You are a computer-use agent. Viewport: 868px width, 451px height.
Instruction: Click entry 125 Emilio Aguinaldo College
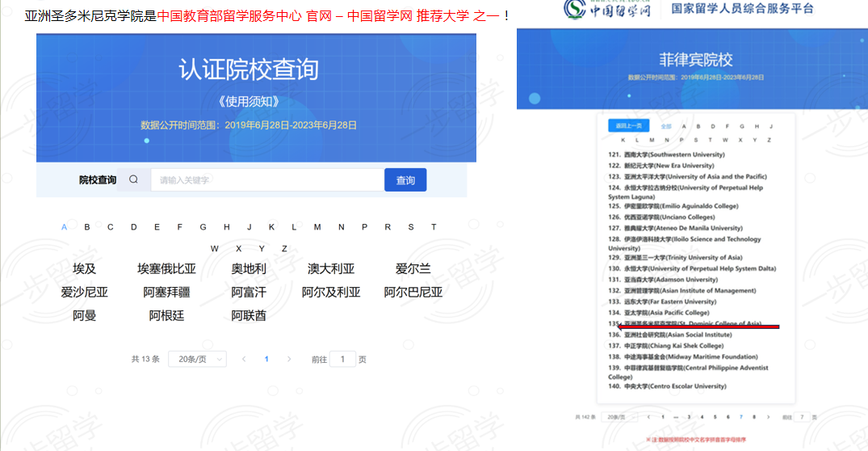pos(673,206)
